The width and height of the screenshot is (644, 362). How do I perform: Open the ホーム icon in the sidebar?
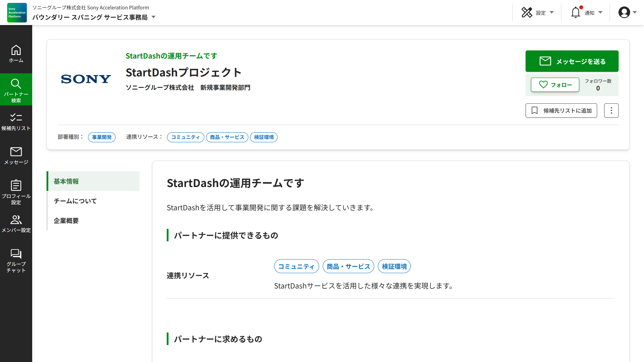(x=16, y=53)
